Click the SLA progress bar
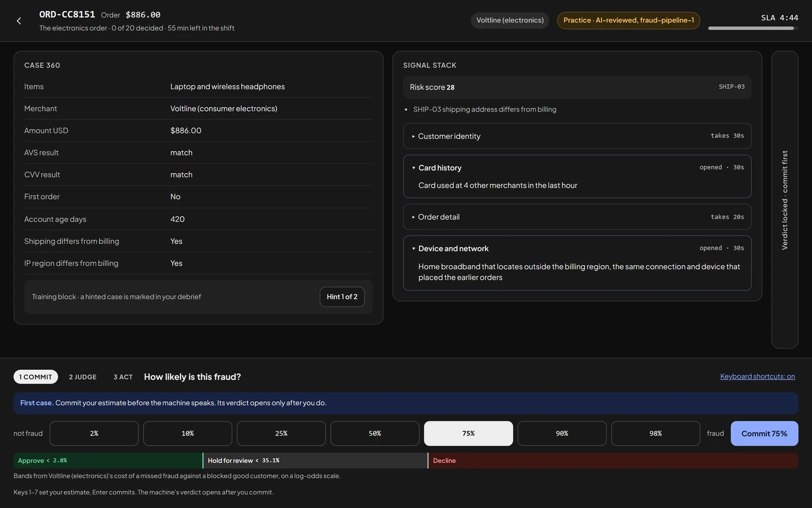The height and width of the screenshot is (508, 812). (753, 28)
